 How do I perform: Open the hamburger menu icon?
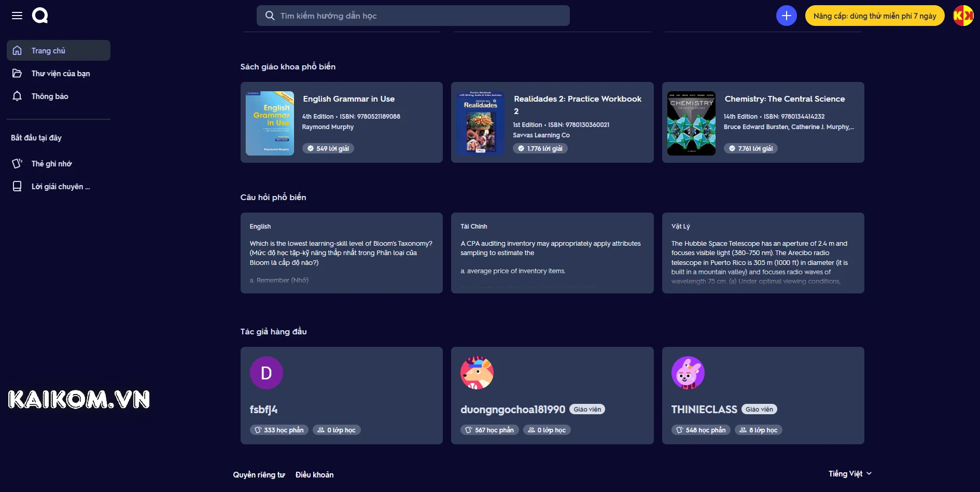tap(17, 16)
